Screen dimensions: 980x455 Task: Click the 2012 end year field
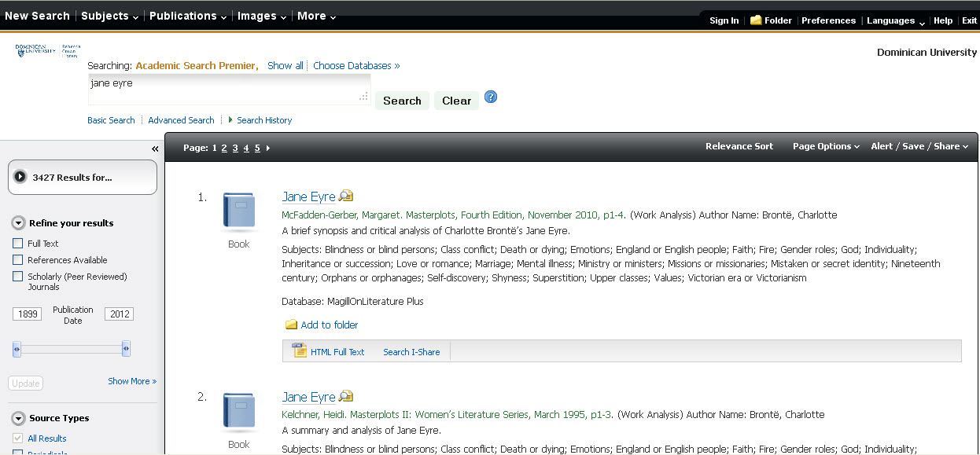click(x=120, y=314)
